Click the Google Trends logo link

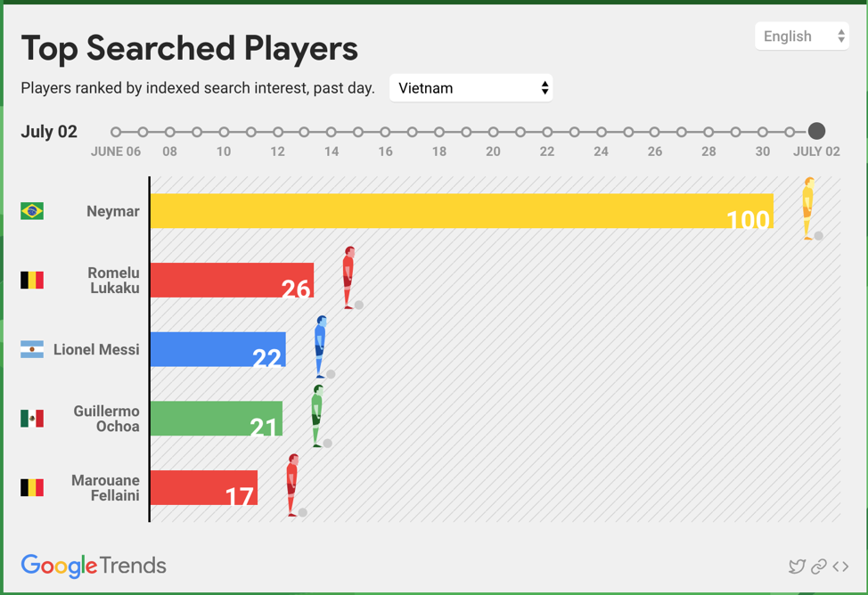point(94,566)
